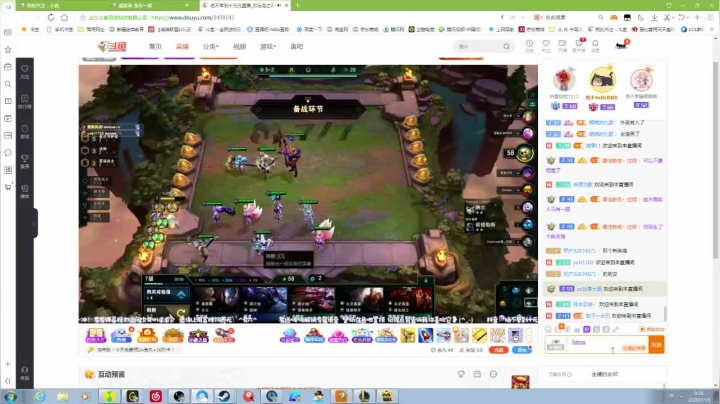
Task: Click the gold bar gift icon
Action: pyautogui.click(x=479, y=335)
